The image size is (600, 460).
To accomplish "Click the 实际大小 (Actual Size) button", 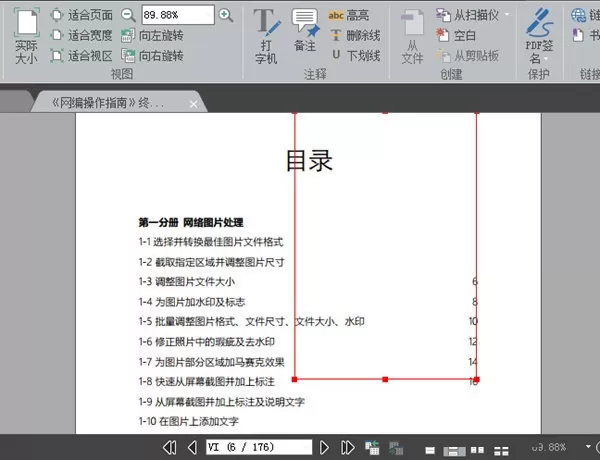I will click(x=26, y=36).
